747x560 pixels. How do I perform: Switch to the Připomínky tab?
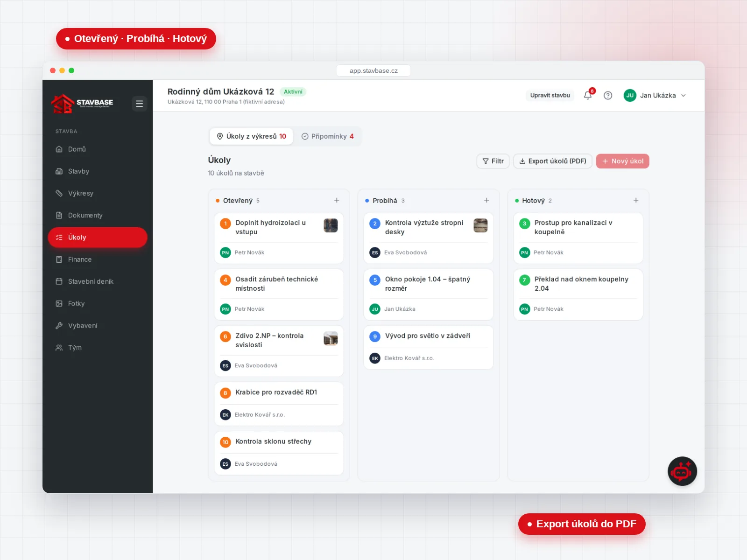click(328, 136)
